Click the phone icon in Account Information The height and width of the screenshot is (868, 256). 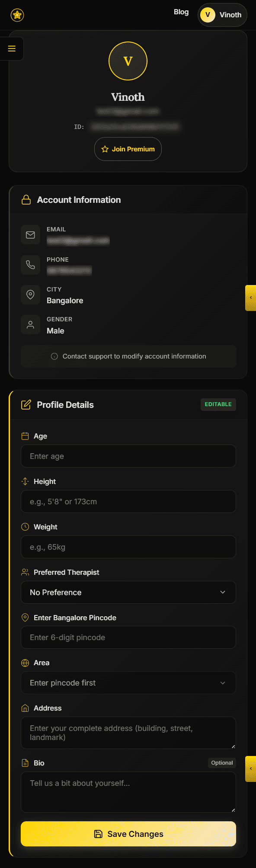(x=30, y=265)
